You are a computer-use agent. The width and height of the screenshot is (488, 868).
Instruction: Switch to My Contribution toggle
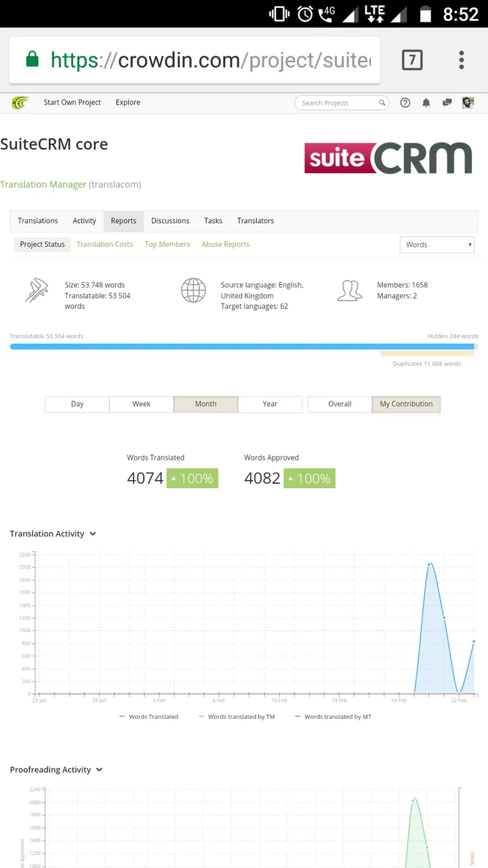pyautogui.click(x=407, y=404)
